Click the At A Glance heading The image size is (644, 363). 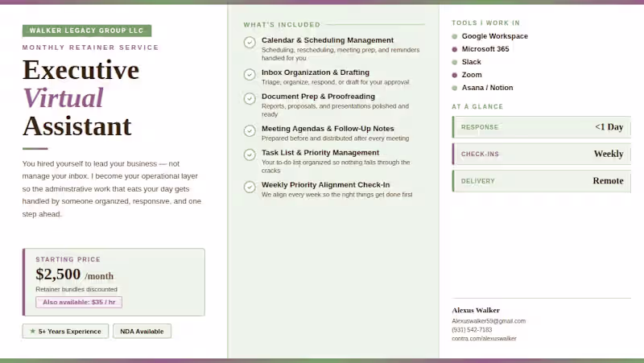coord(477,107)
